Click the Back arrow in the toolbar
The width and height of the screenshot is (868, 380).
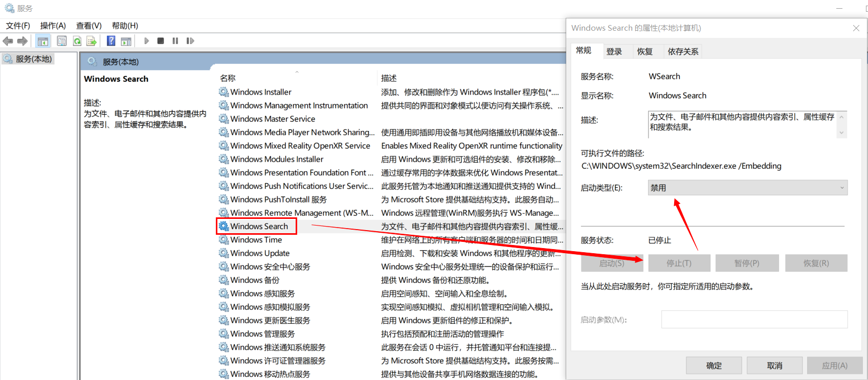click(8, 41)
